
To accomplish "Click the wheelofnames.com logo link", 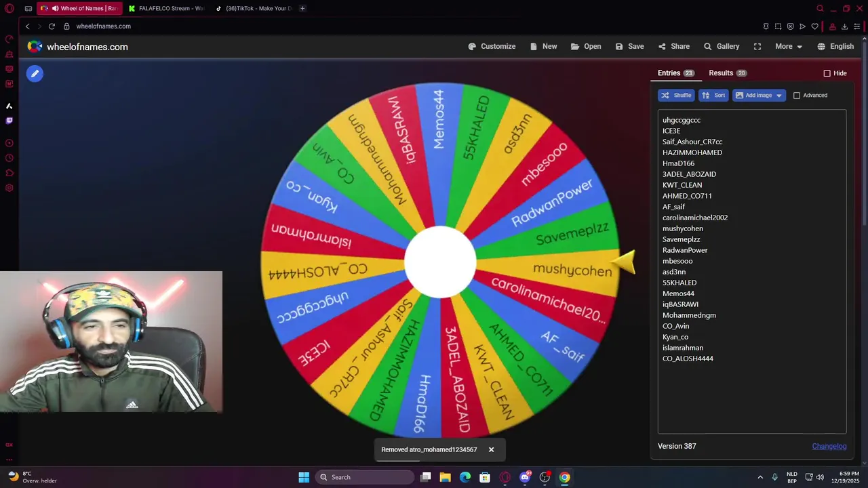I will [77, 47].
